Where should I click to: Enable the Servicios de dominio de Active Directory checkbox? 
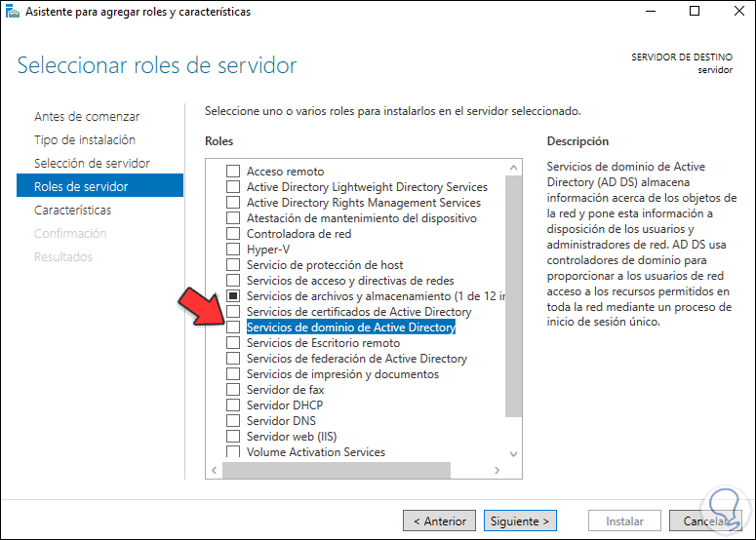[x=233, y=328]
